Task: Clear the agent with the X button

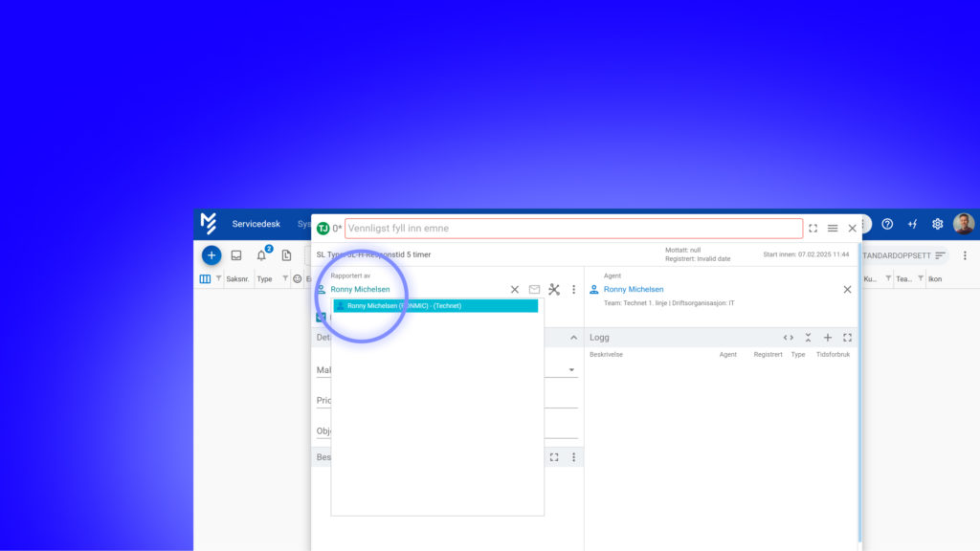Action: click(848, 289)
